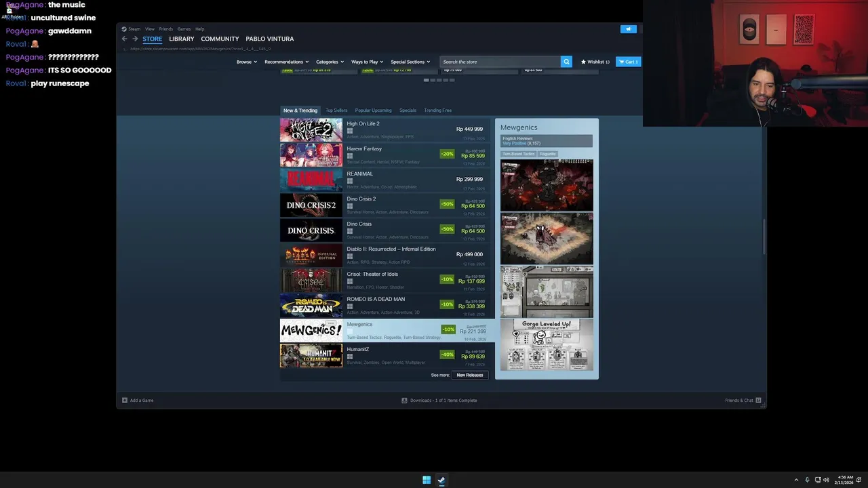The image size is (868, 488).
Task: Click the Steam store page scrollbar
Action: (x=764, y=236)
